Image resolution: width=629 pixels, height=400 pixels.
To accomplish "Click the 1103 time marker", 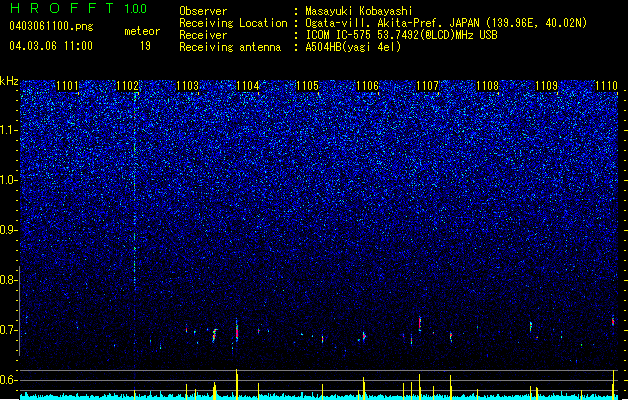I will (187, 86).
